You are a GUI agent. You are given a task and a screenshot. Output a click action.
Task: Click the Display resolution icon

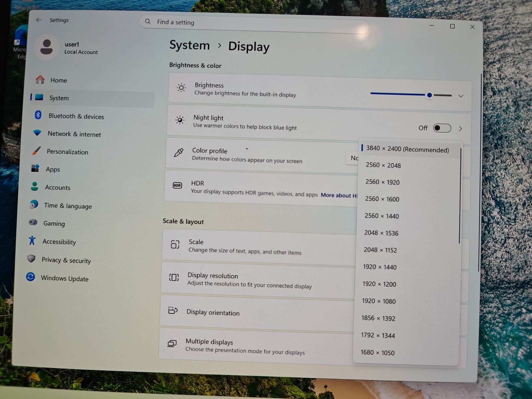pyautogui.click(x=174, y=277)
